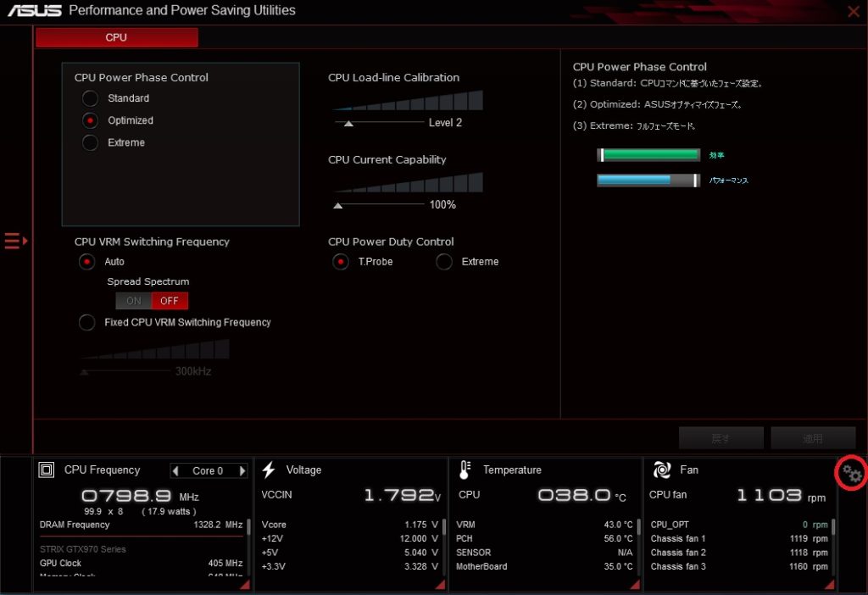This screenshot has width=868, height=595.
Task: Expand Fan panel corner triangle
Action: pos(829,585)
